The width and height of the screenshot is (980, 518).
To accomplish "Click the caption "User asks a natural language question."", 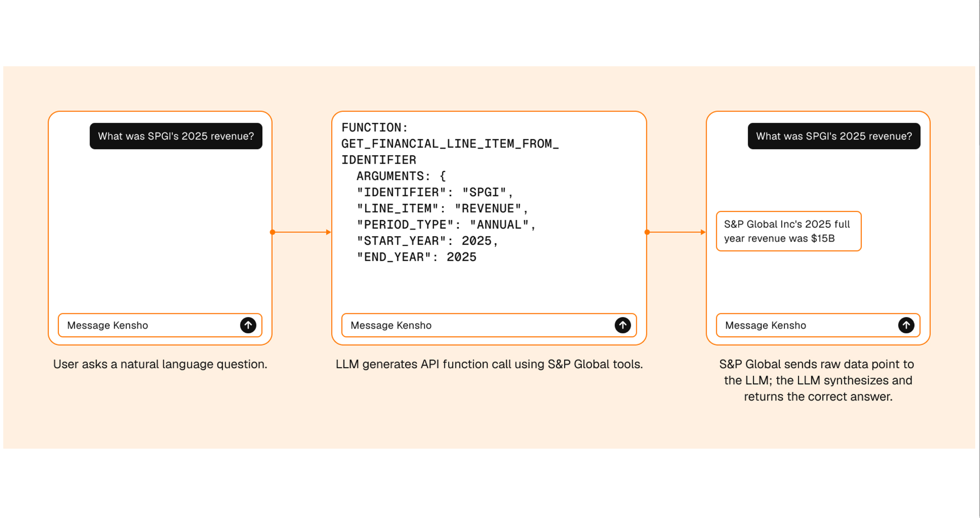I will click(x=160, y=364).
